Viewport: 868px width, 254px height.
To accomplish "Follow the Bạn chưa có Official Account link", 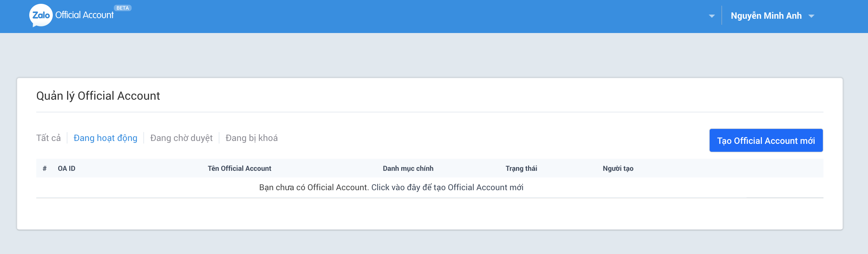I will 391,187.
